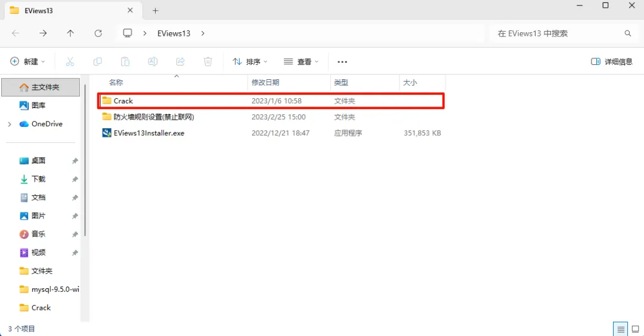Image resolution: width=644 pixels, height=336 pixels.
Task: Click the sidebar vertical scrollbar
Action: [x=85, y=160]
